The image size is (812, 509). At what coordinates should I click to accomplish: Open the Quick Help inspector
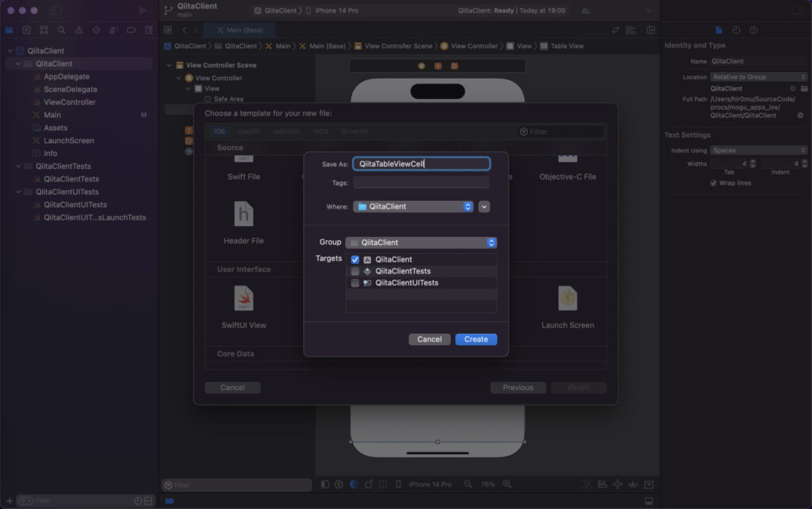click(753, 30)
